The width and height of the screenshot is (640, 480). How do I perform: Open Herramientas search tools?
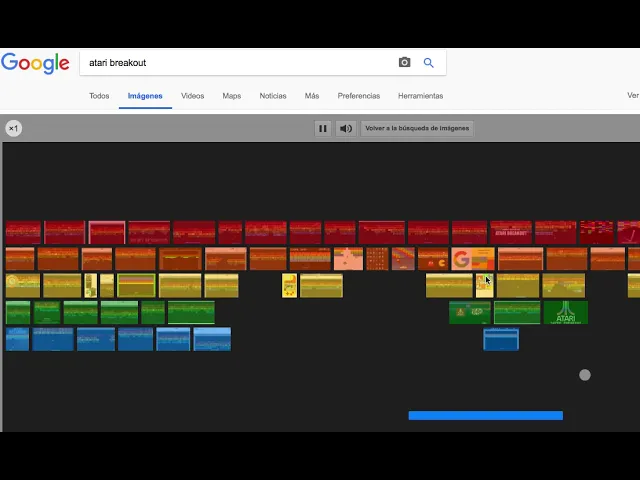(x=420, y=96)
